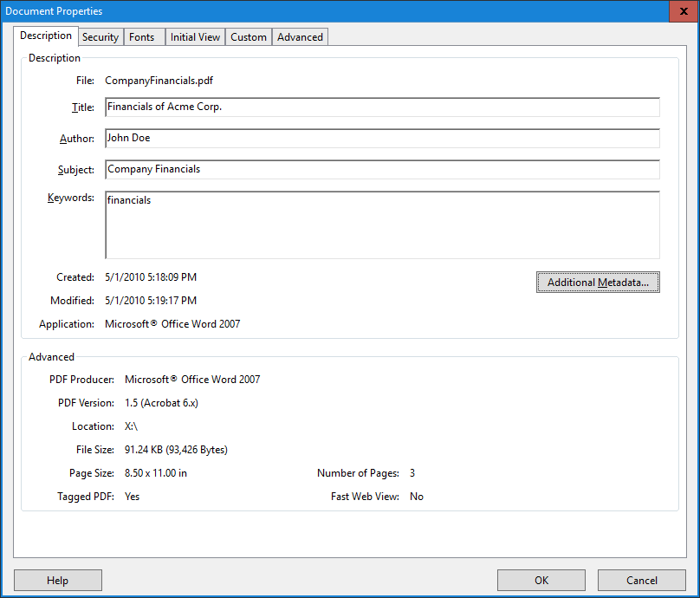Screen dimensions: 700x598
Task: Switch to the Advanced tab
Action: click(x=299, y=36)
